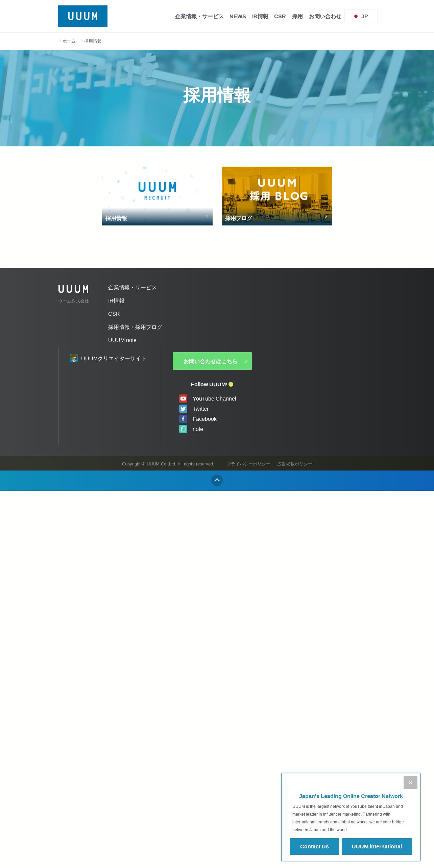Image resolution: width=434 pixels, height=868 pixels.
Task: Click the Japan's Leading Online Creator Network heading
Action: point(351,796)
